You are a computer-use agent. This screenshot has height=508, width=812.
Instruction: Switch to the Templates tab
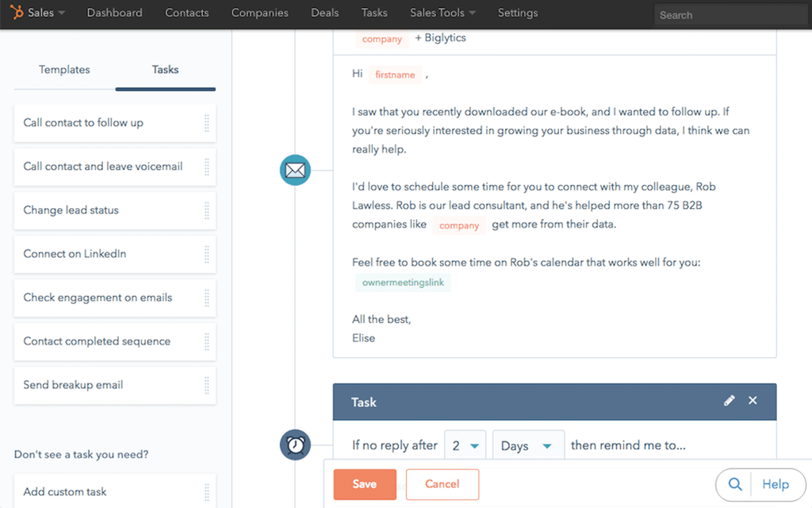(64, 70)
